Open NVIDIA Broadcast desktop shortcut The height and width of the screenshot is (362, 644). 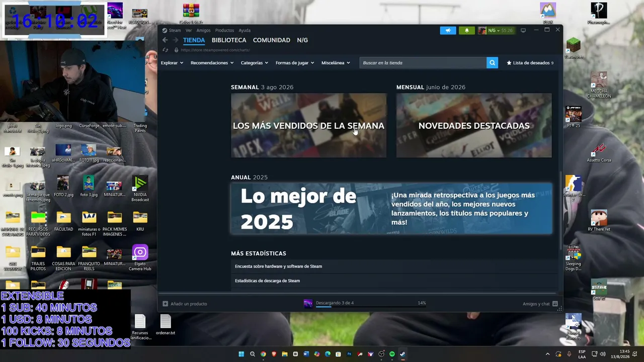(140, 189)
